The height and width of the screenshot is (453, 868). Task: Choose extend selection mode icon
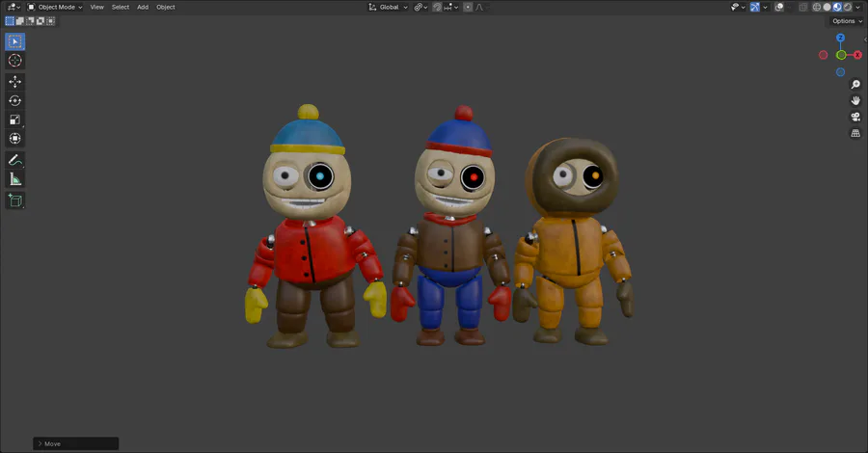pyautogui.click(x=20, y=21)
